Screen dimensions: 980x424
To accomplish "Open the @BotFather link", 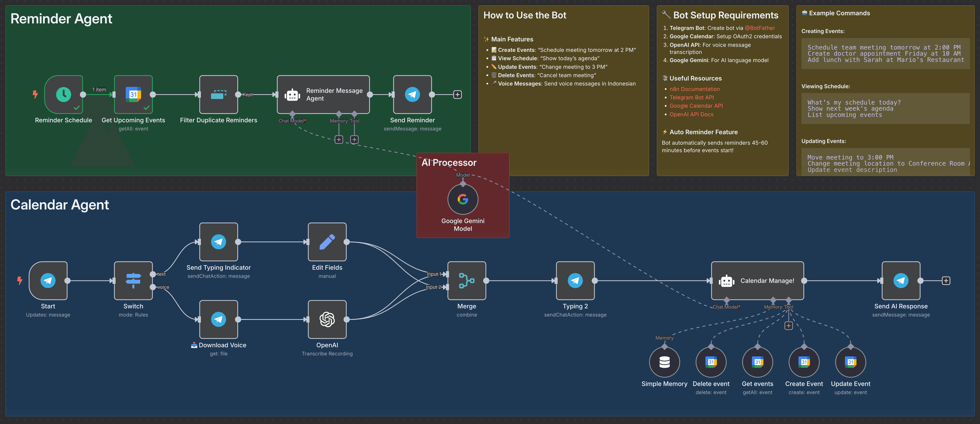I will pyautogui.click(x=759, y=28).
